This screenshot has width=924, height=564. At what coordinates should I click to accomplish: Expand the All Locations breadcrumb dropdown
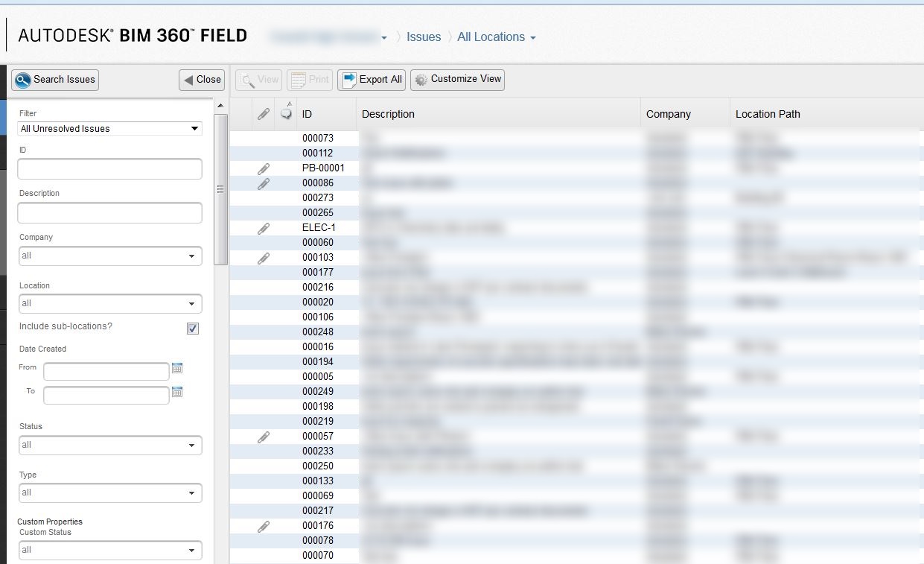click(533, 37)
